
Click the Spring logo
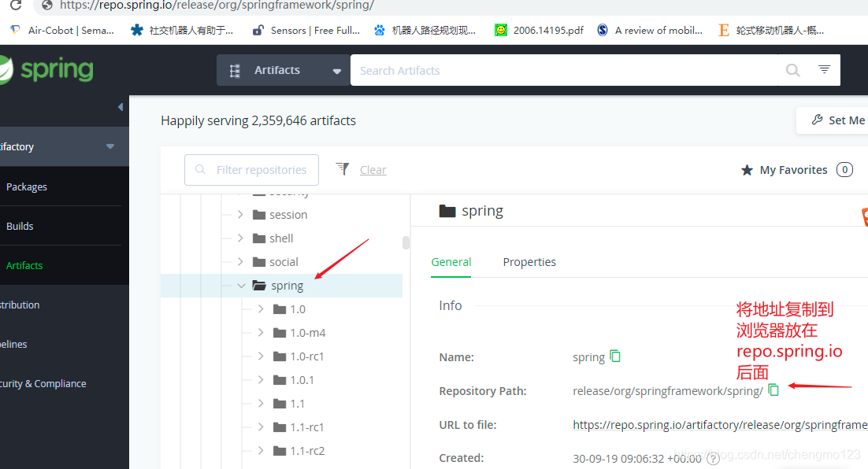(x=46, y=70)
